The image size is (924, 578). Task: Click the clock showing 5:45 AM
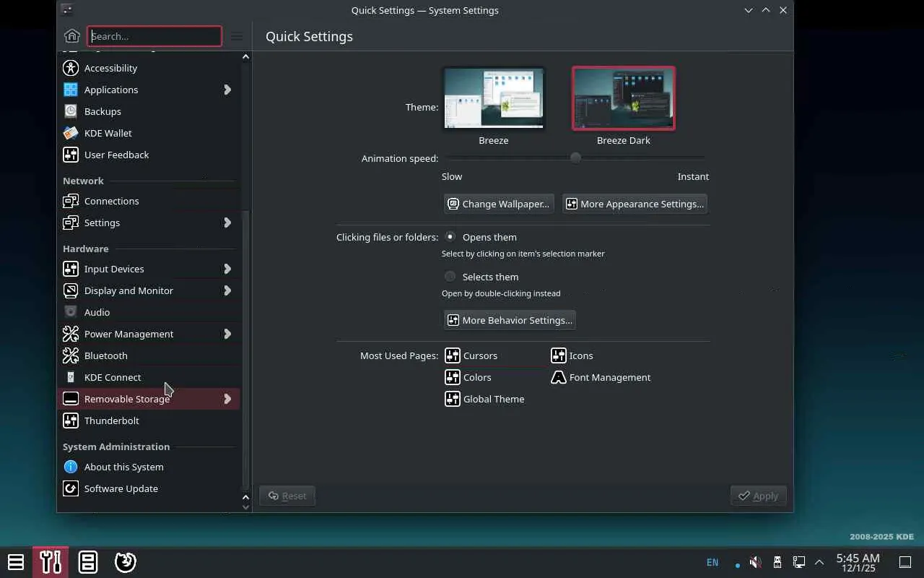(858, 562)
